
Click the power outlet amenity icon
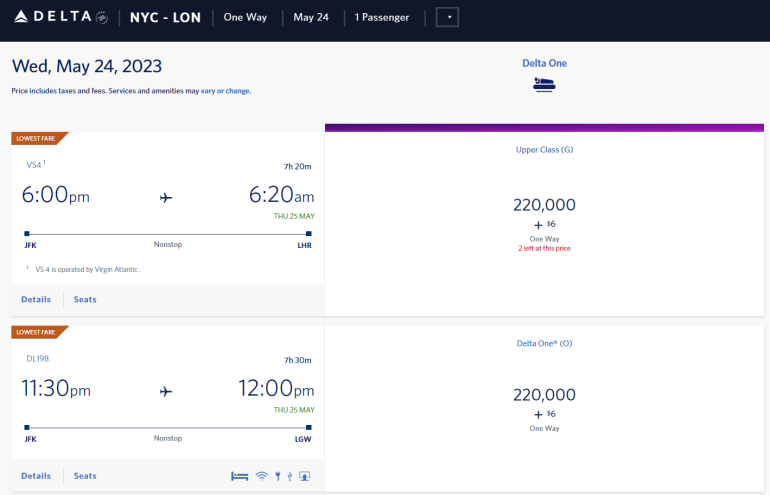[277, 476]
